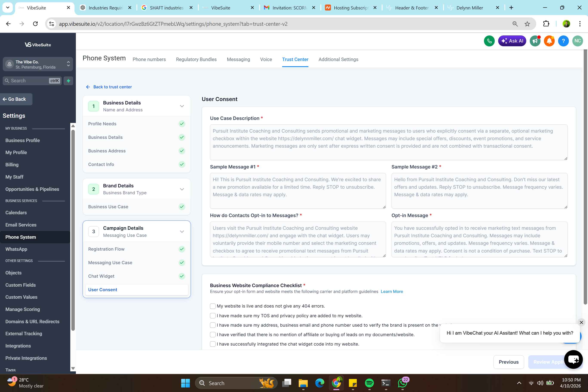The height and width of the screenshot is (392, 588).
Task: Check chat widget integrated checkbox
Action: pos(213,344)
